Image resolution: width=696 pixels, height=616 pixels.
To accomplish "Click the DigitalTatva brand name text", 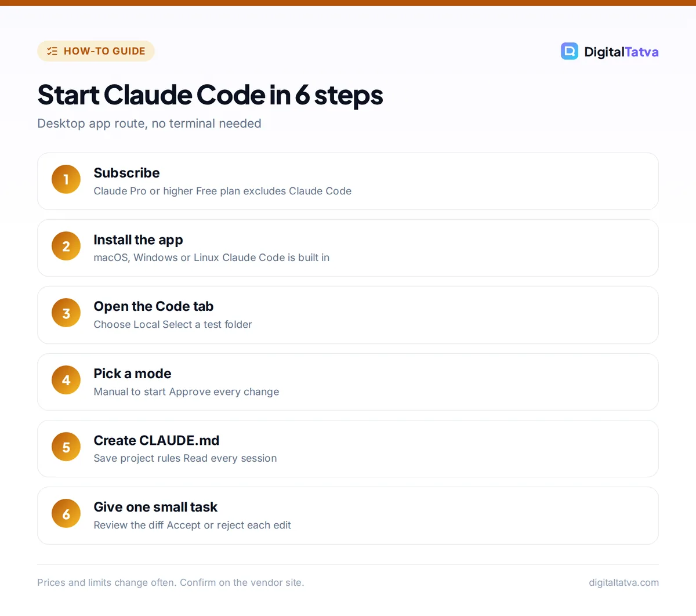I will (621, 52).
